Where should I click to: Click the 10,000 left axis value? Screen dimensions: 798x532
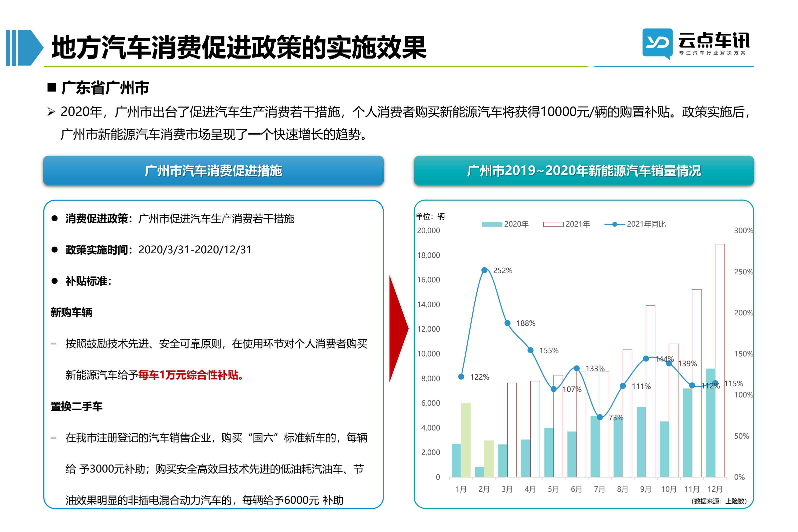click(428, 353)
